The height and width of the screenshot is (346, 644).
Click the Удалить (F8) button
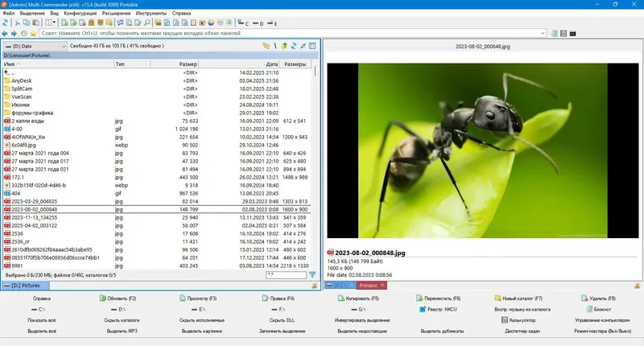tap(598, 299)
